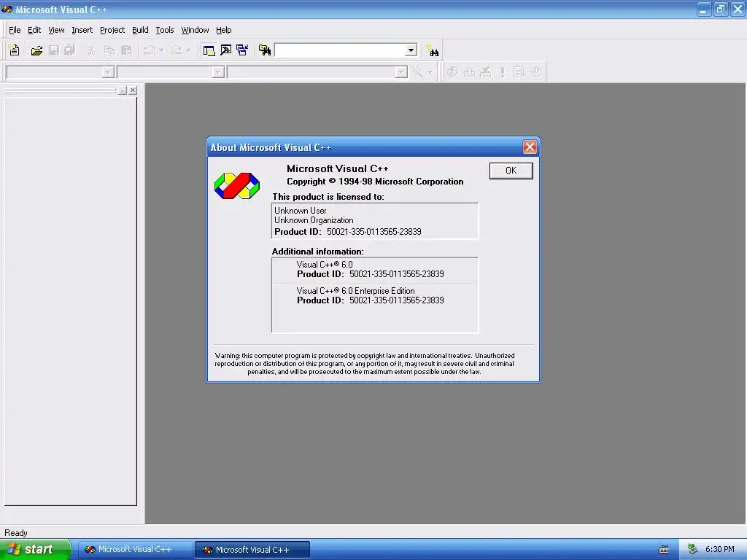Screen dimensions: 747x560
Task: Open the Insert menu
Action: coord(82,30)
